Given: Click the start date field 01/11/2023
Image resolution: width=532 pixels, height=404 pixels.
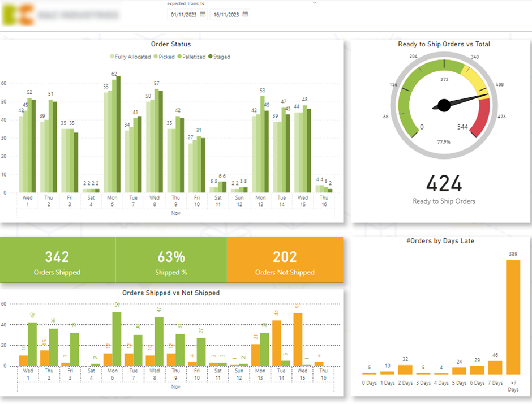Looking at the screenshot, I should tap(183, 15).
